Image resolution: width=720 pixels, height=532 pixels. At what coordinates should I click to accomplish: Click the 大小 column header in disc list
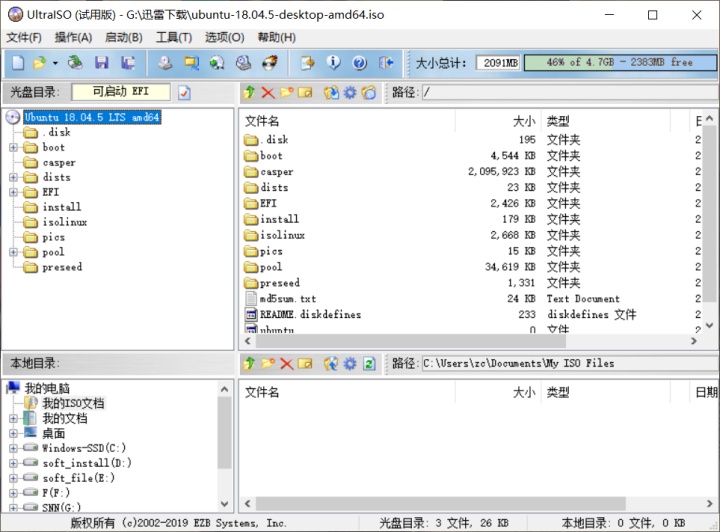pos(498,121)
